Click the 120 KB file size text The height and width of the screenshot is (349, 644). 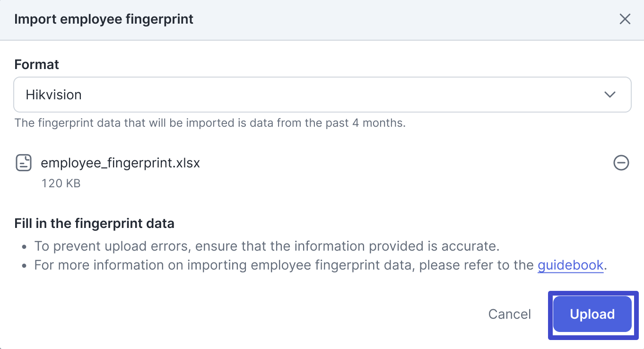pyautogui.click(x=61, y=183)
